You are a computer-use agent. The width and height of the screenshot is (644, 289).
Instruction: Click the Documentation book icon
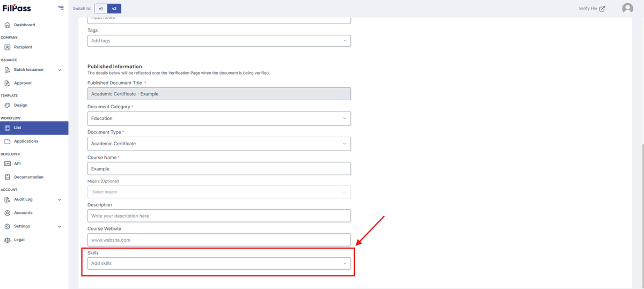[x=7, y=177]
